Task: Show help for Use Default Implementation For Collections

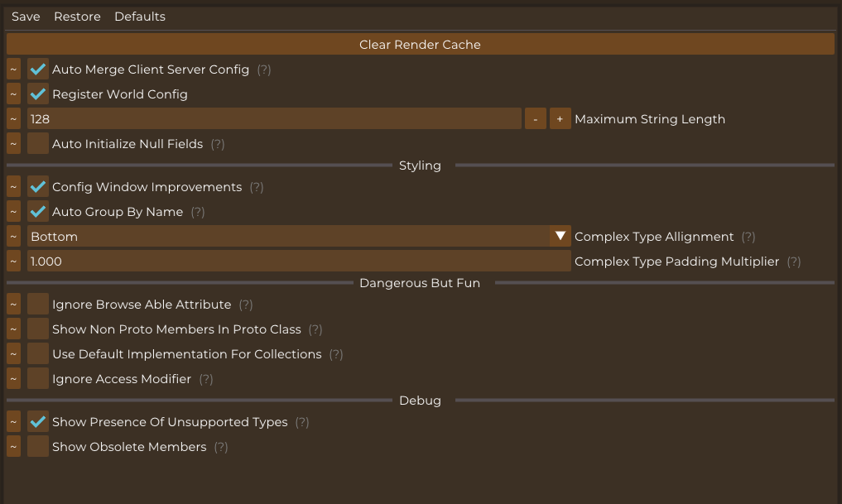Action: (335, 354)
